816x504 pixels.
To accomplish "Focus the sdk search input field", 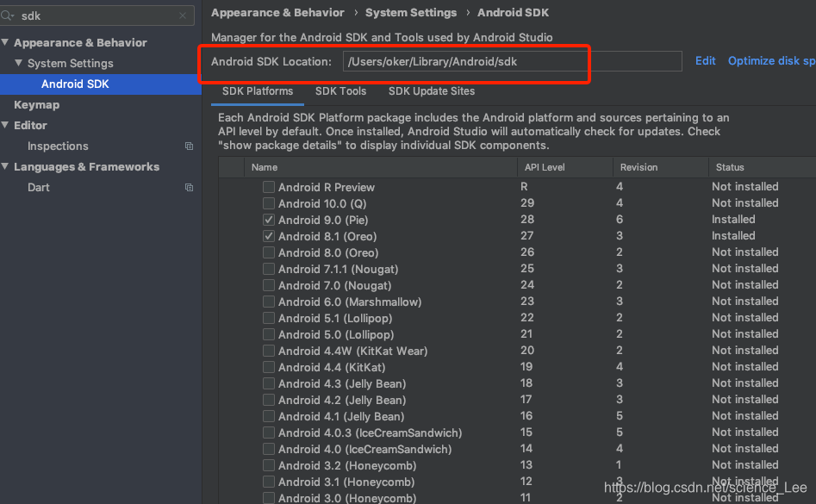I will click(x=99, y=16).
